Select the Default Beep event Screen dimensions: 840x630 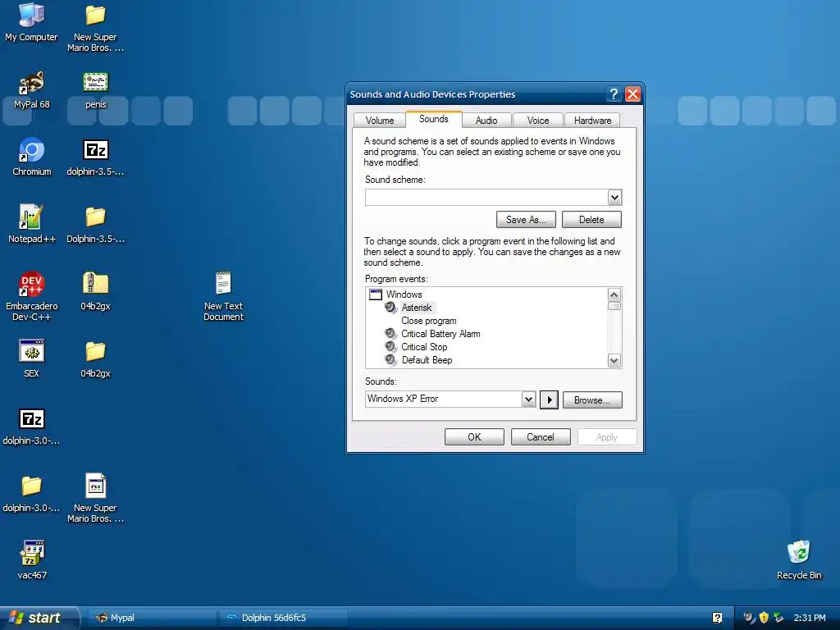tap(427, 360)
